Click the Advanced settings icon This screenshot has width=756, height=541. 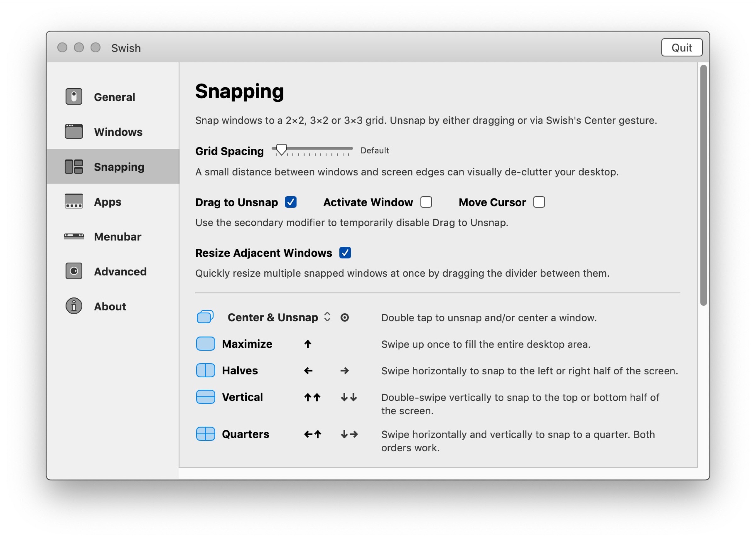[x=74, y=271]
